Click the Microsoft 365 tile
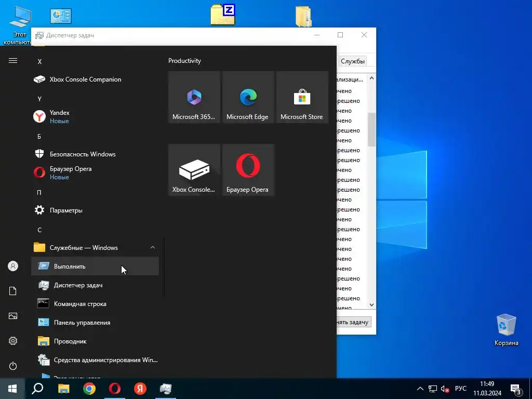 coord(194,97)
